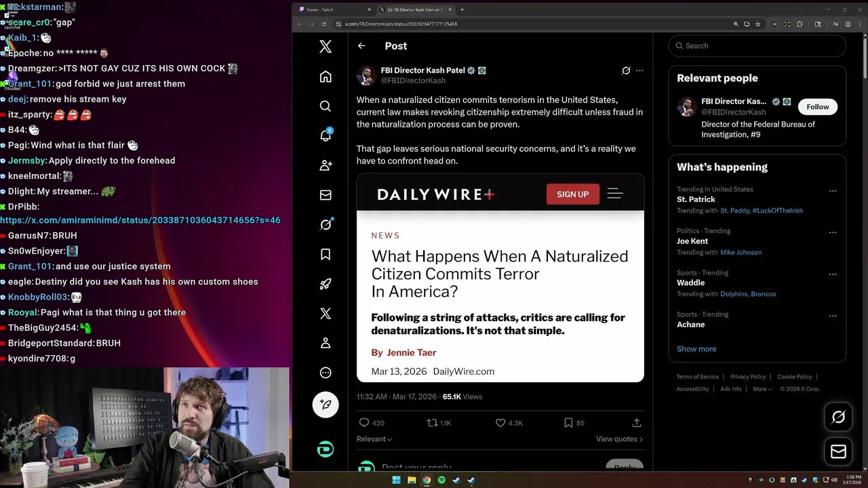Share the post via upload icon
This screenshot has height=488, width=868.
(637, 422)
